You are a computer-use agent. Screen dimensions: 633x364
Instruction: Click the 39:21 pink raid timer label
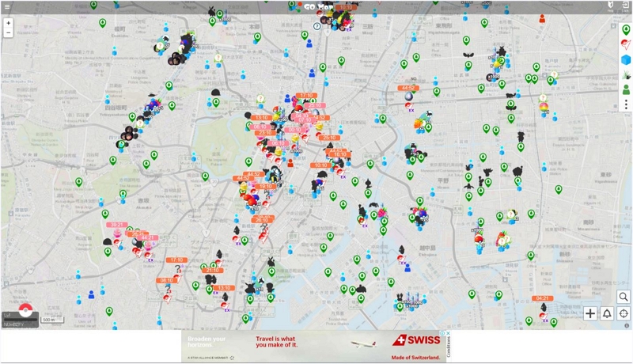point(116,225)
